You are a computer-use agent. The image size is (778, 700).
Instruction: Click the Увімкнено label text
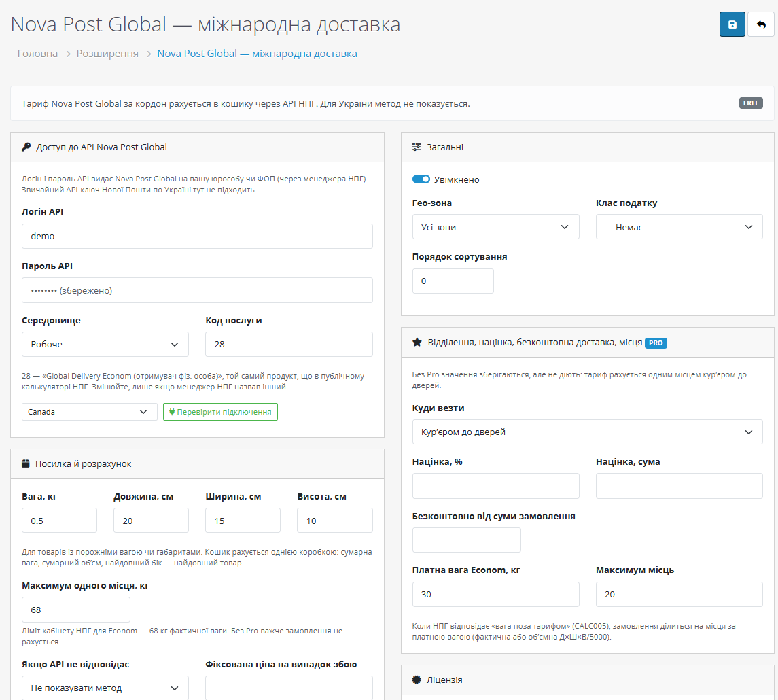tap(457, 179)
